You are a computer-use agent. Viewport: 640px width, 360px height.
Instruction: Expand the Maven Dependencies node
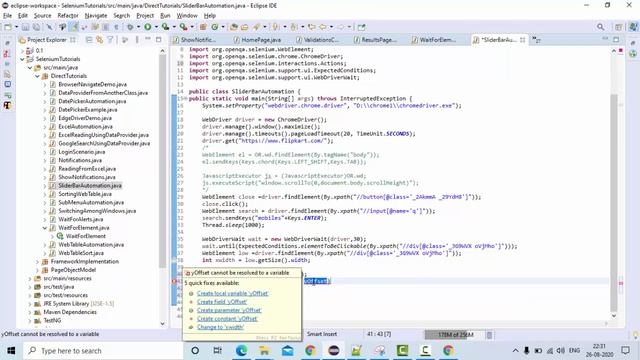[x=30, y=312]
